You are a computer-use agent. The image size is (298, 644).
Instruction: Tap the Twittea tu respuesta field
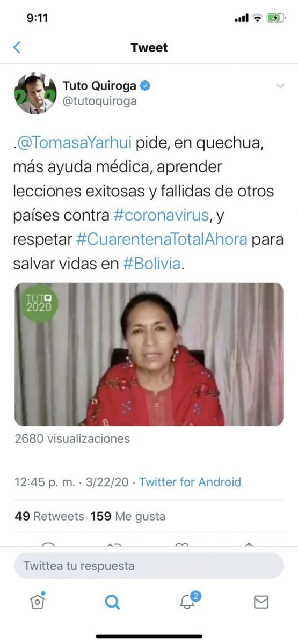pyautogui.click(x=149, y=566)
